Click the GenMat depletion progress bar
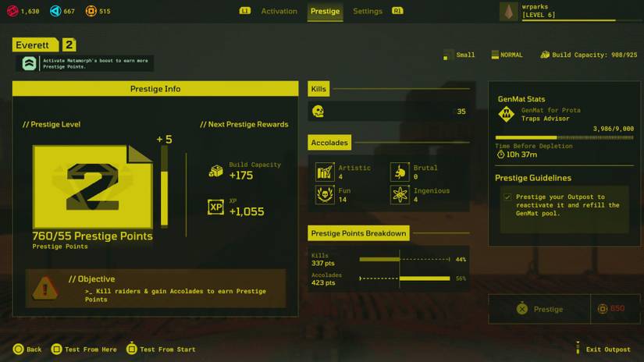This screenshot has width=644, height=362. point(564,137)
